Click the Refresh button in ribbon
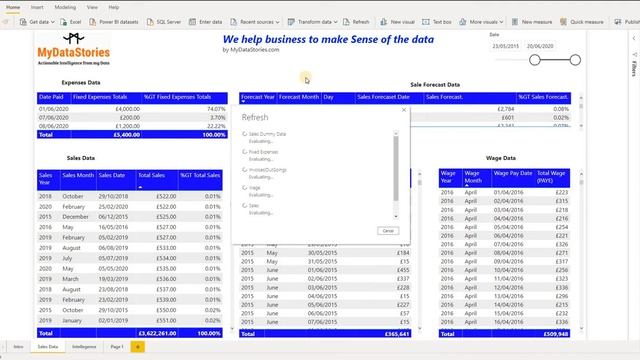 click(356, 22)
